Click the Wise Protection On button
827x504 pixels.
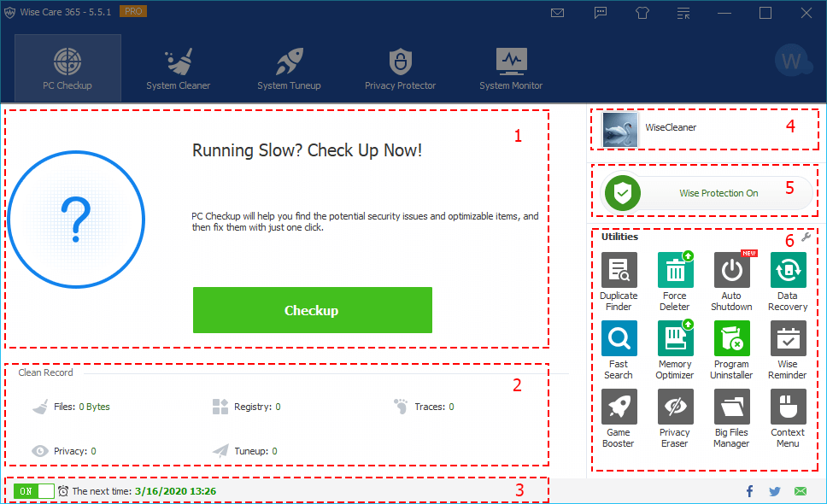pos(707,193)
